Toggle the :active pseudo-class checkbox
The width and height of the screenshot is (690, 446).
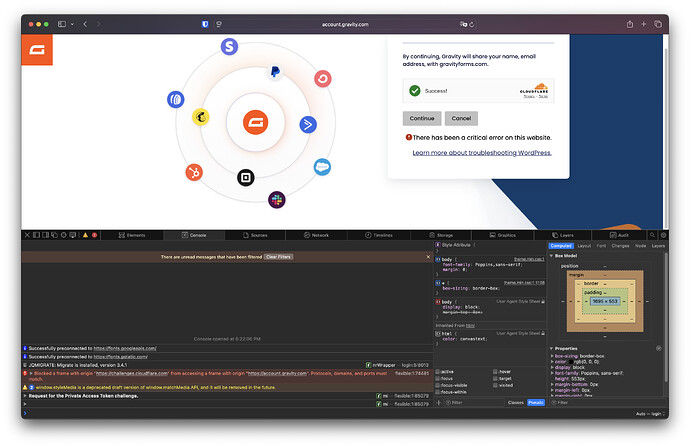[x=438, y=372]
